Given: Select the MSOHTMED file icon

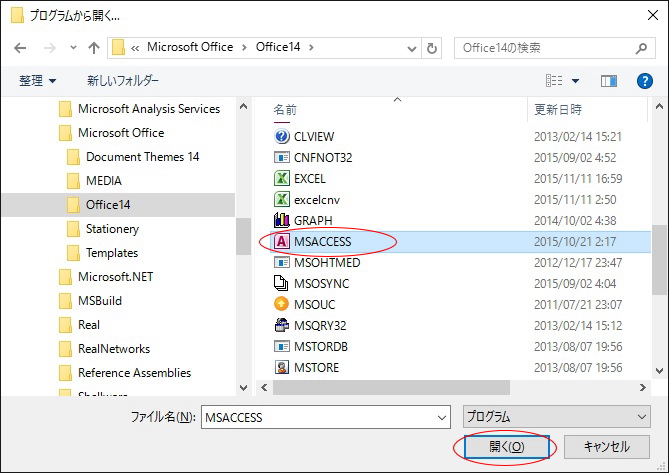Looking at the screenshot, I should [x=282, y=262].
